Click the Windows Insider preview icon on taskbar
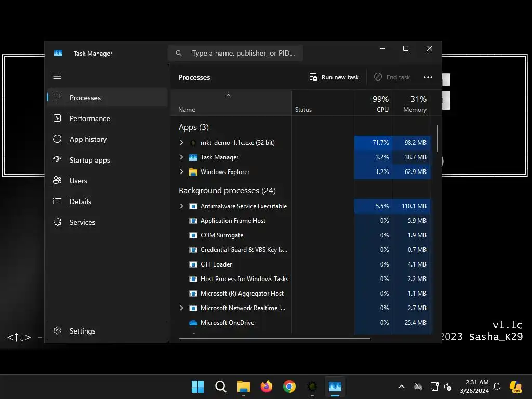The width and height of the screenshot is (532, 399). click(x=515, y=387)
